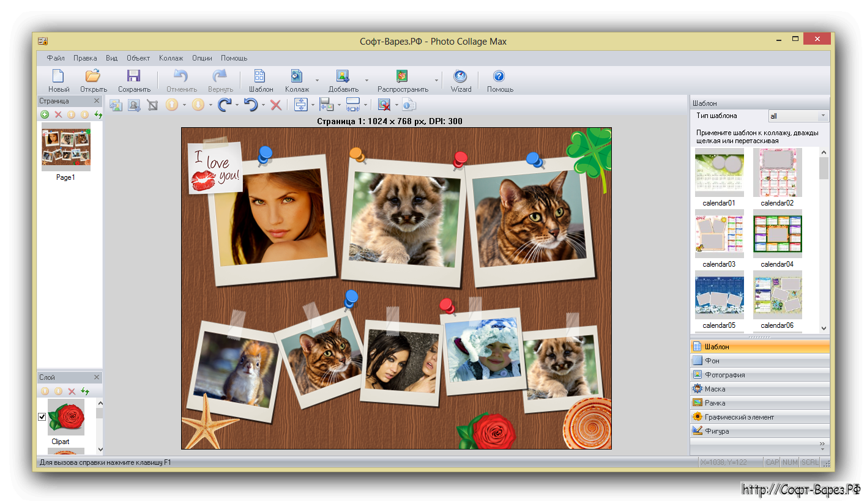
Task: Click green swap arrows in Страница panel
Action: pos(98,114)
